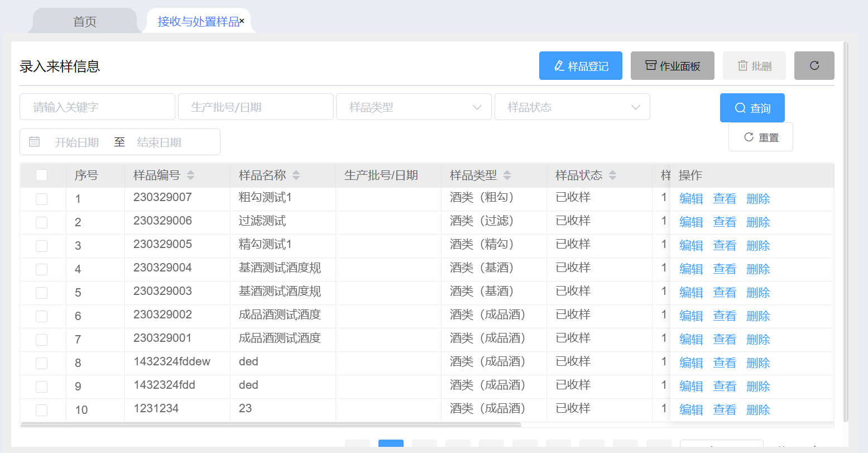Click 编辑 for sample 230329007
Screen dimensions: 868x453
point(691,199)
